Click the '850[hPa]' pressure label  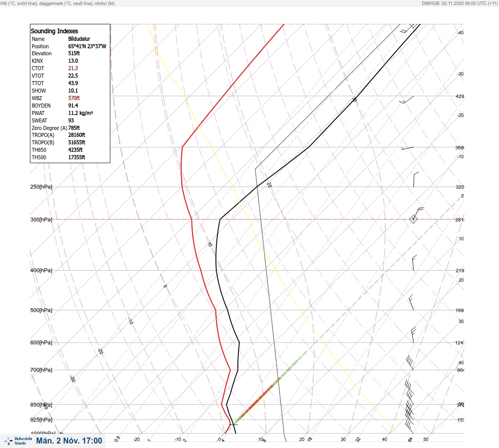click(41, 405)
